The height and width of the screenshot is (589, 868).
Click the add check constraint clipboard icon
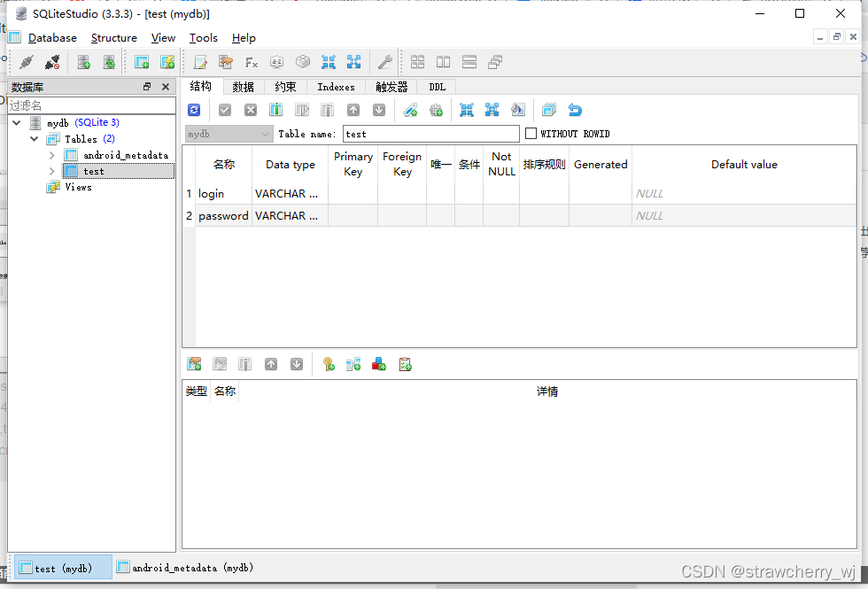[x=406, y=364]
